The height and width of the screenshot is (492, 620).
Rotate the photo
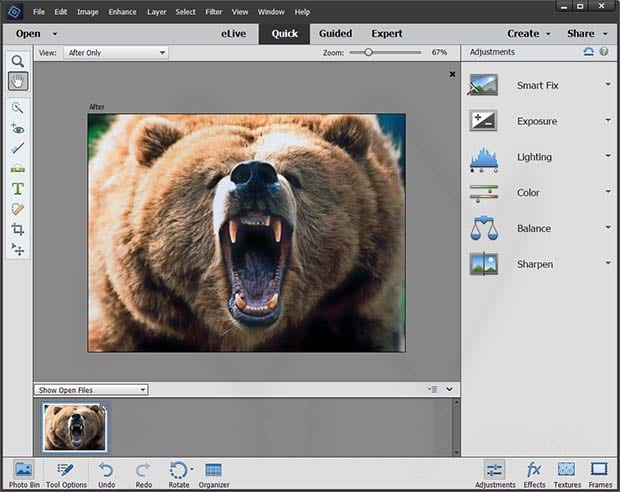[178, 475]
